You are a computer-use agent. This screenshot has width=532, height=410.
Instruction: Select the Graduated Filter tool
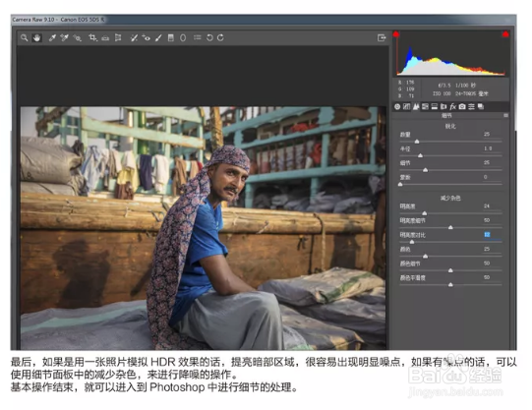click(x=171, y=38)
